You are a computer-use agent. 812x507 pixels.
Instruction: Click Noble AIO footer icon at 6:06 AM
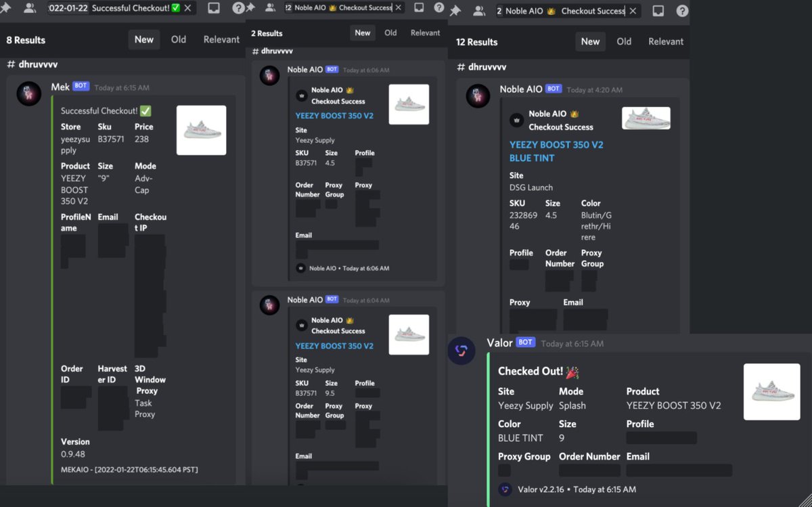pyautogui.click(x=300, y=268)
